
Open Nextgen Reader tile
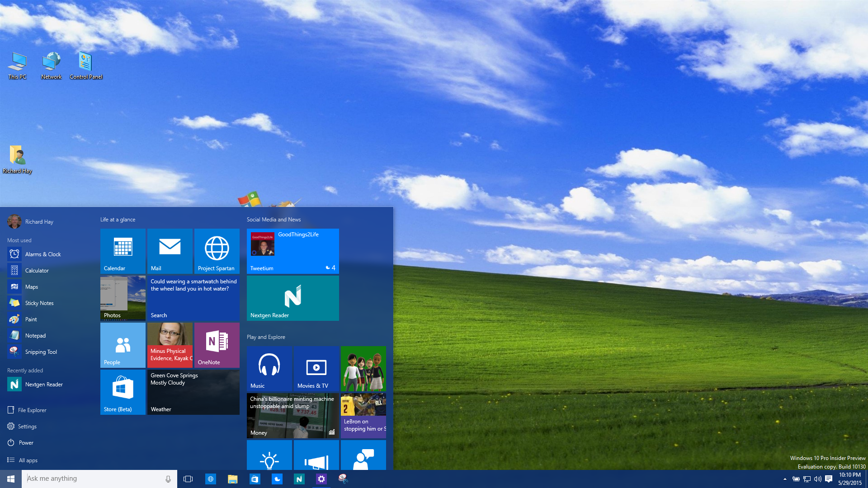[292, 298]
